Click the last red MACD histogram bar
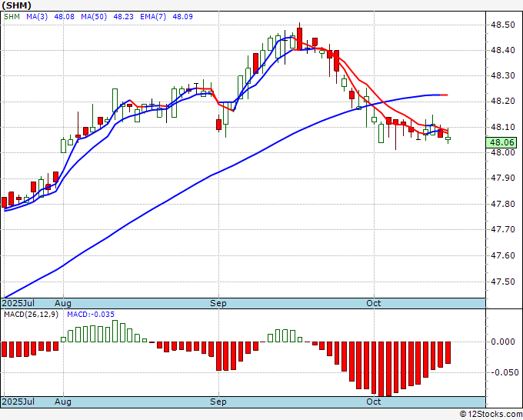 [448, 352]
